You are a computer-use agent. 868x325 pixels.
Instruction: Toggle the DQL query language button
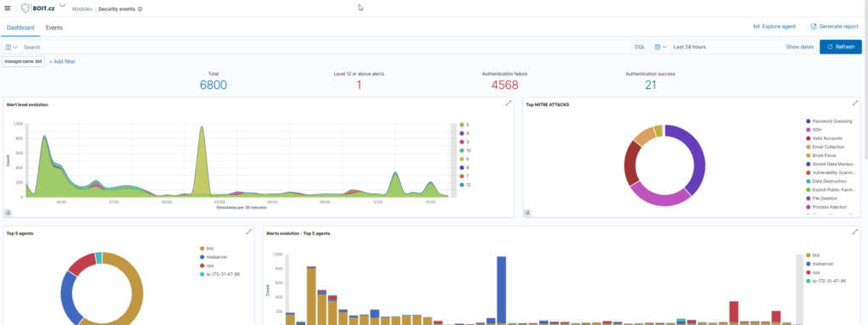click(639, 48)
